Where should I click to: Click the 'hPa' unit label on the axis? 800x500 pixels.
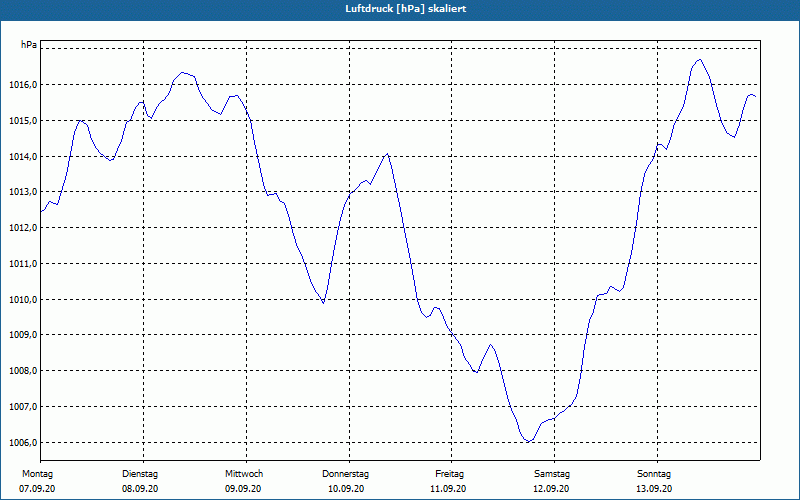(x=29, y=45)
